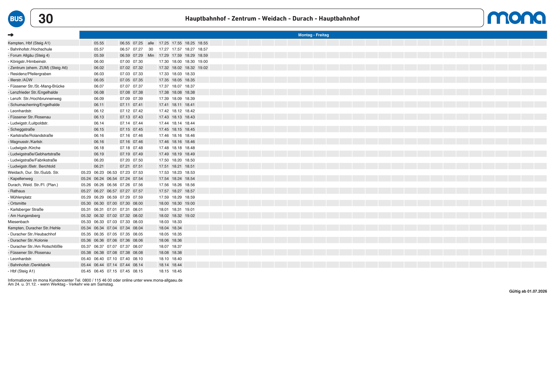Select the stop Illerstr./AÜW
555x392 pixels.
tap(20, 80)
